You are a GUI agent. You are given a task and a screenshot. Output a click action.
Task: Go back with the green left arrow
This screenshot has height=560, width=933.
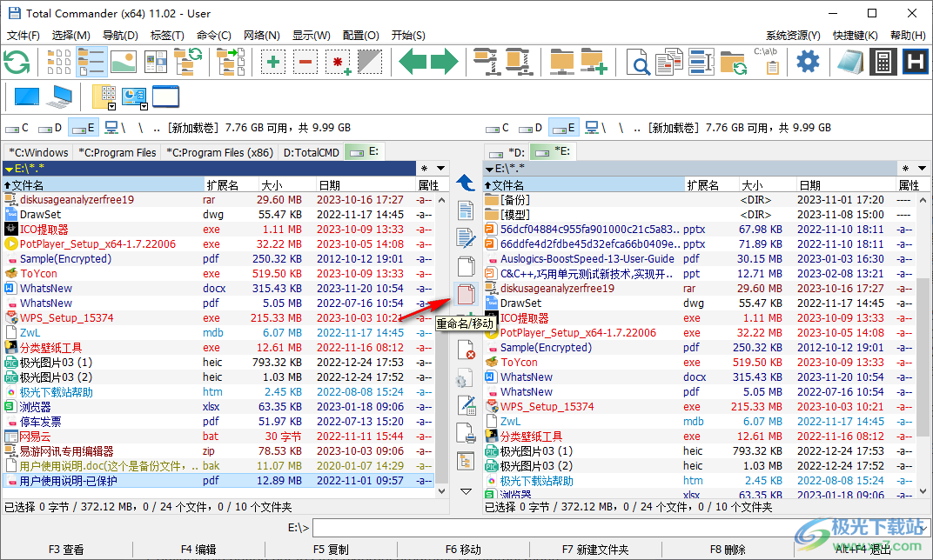coord(413,62)
